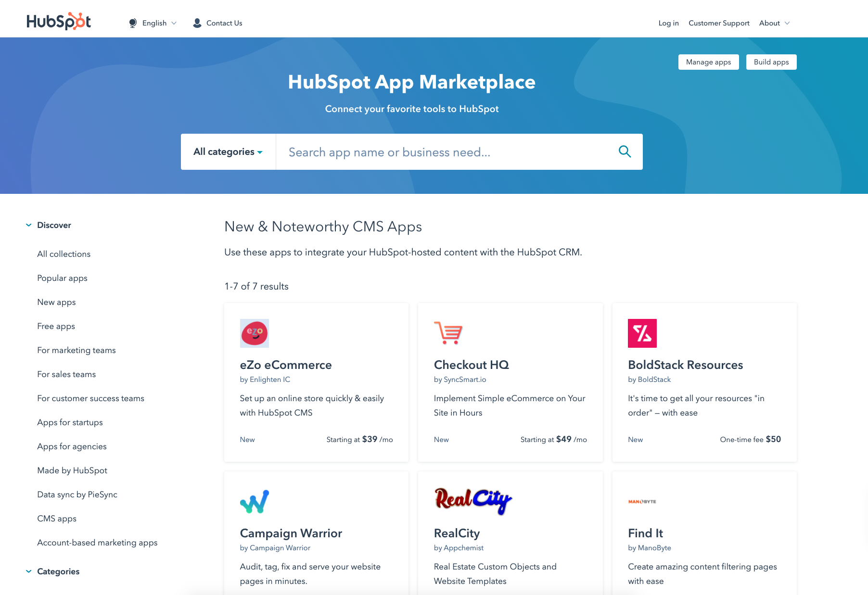The image size is (868, 595).
Task: Click the search magnifier icon
Action: (x=625, y=152)
